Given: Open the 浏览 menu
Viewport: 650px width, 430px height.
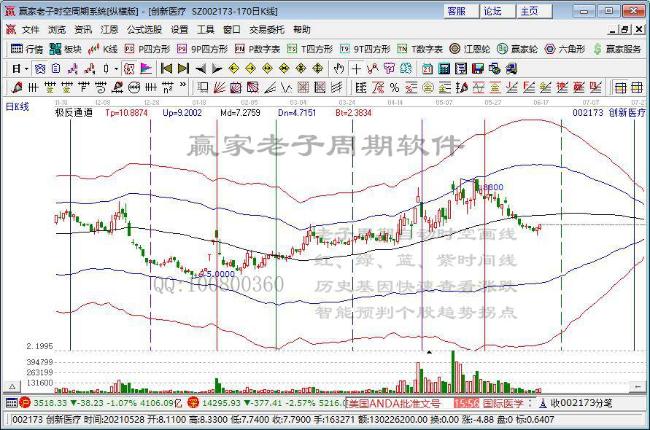Looking at the screenshot, I should coord(57,30).
